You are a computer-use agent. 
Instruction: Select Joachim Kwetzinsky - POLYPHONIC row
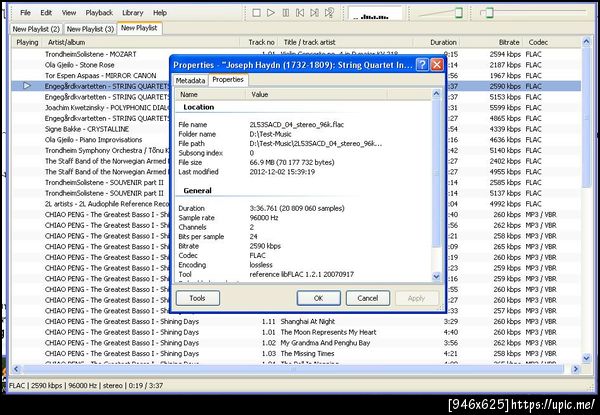click(295, 108)
